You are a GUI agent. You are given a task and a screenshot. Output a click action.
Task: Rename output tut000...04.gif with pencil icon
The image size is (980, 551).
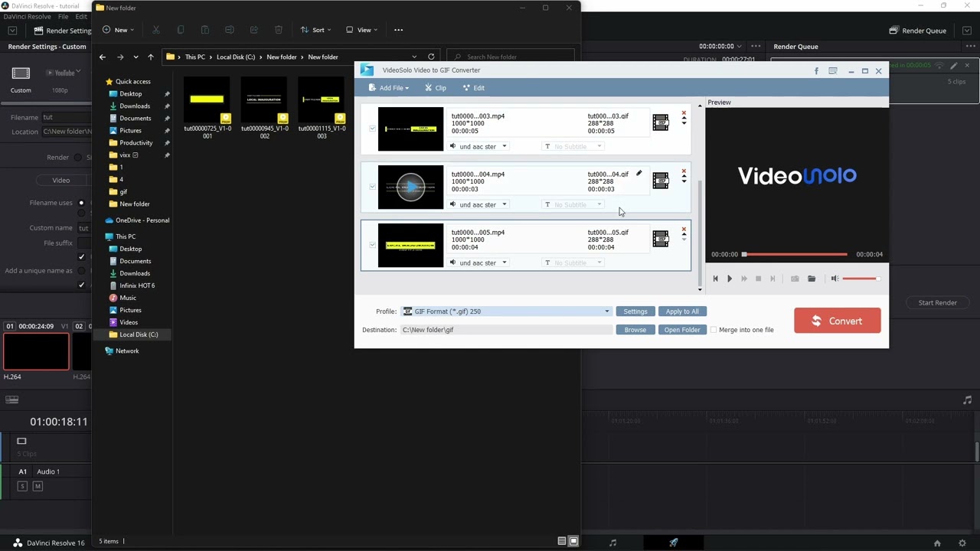(x=639, y=173)
